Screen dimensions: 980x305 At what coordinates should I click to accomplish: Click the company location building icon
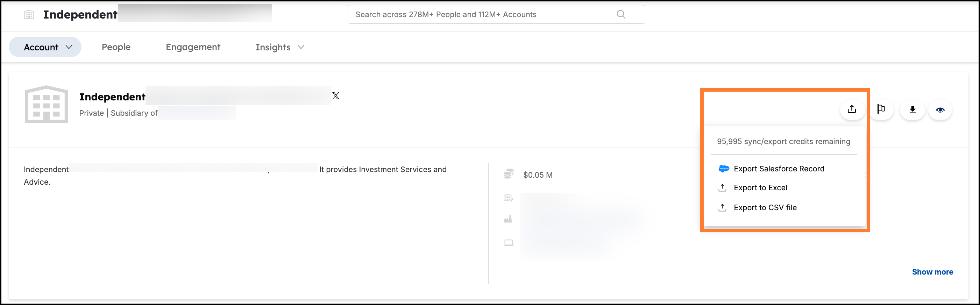point(508,198)
